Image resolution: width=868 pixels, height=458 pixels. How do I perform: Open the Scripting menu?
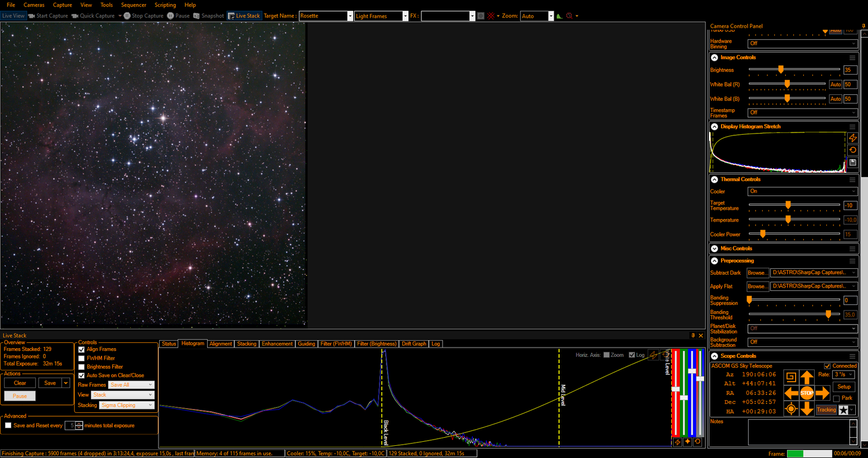(165, 5)
